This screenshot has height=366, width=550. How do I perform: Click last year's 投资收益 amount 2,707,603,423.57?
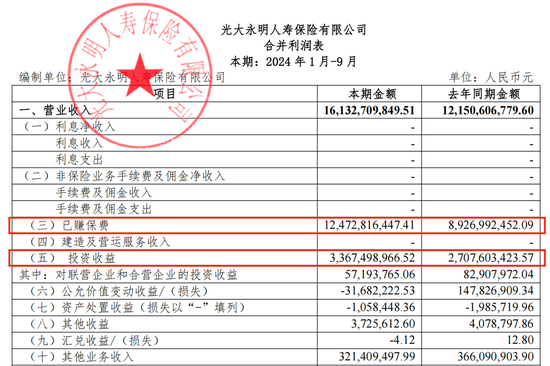[x=491, y=258]
